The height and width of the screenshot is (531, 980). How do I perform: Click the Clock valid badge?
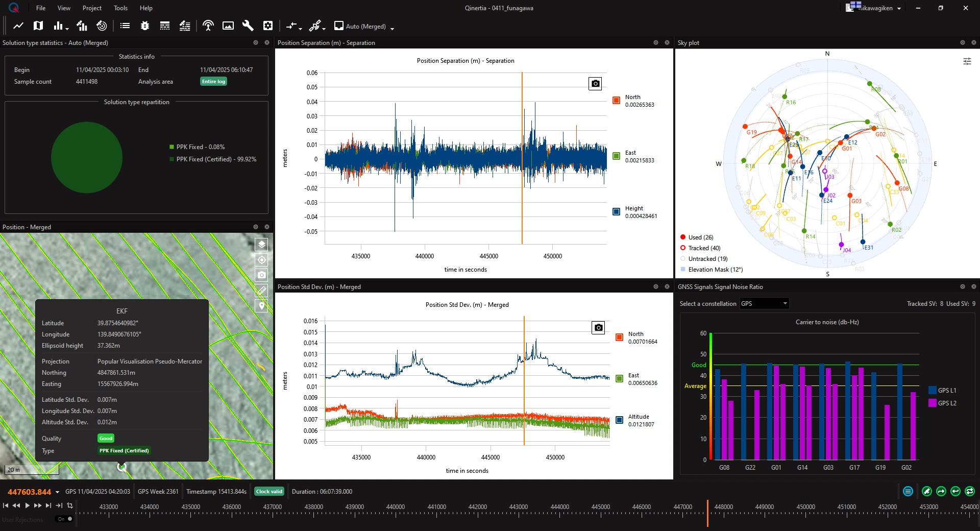(269, 491)
